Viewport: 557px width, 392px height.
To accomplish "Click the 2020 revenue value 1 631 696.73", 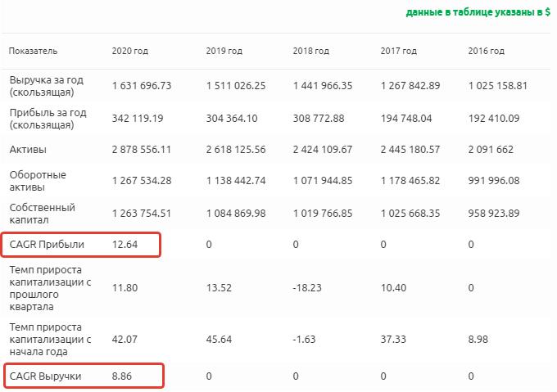I will (142, 86).
